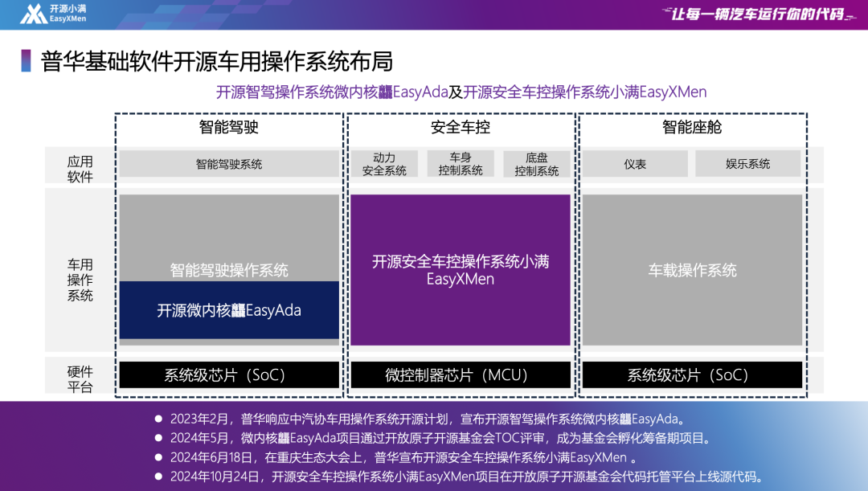Click the 底盘控制系统 box

536,164
